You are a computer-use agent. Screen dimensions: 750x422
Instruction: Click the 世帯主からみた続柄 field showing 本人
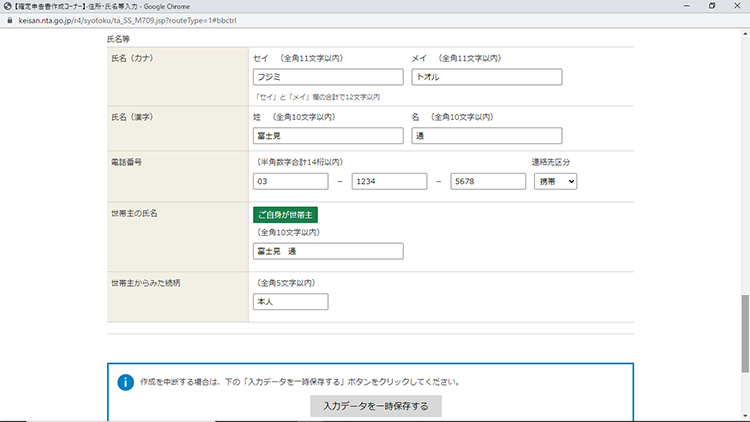point(291,302)
